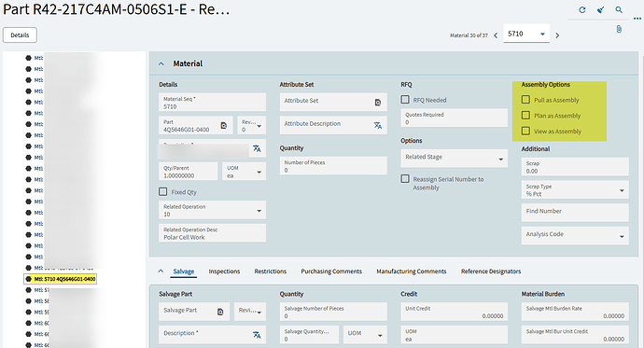Screen dimensions: 644x348
Task: Enable the Pull as Assembly checkbox
Action: pyautogui.click(x=525, y=100)
